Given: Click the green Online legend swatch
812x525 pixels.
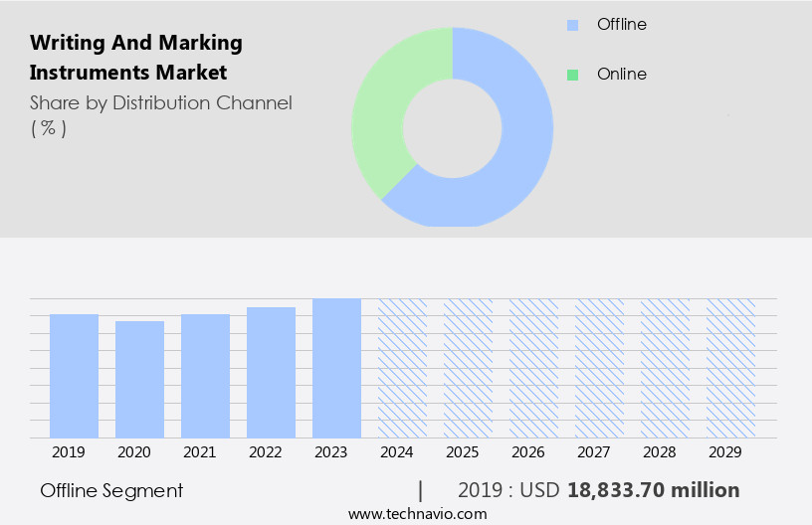Looking at the screenshot, I should pyautogui.click(x=571, y=75).
